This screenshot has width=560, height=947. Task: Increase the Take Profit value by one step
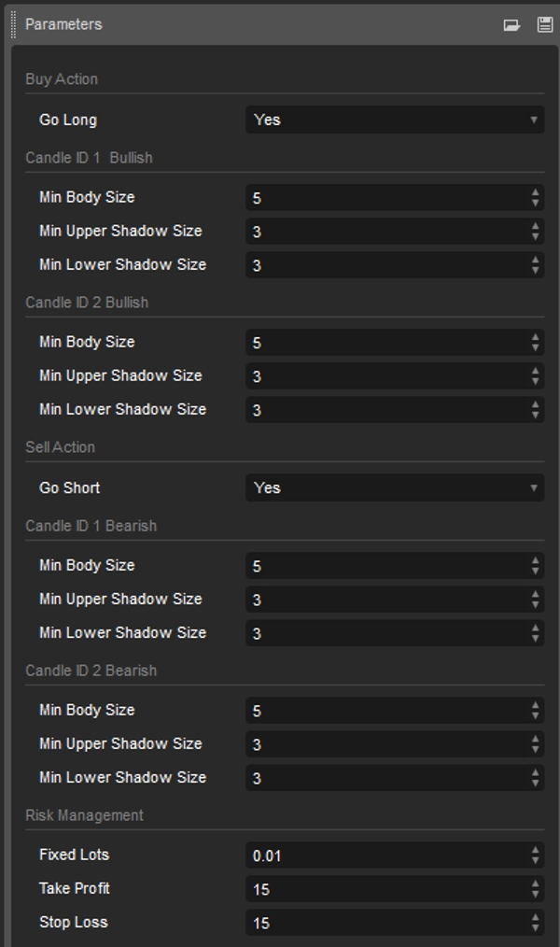click(536, 883)
